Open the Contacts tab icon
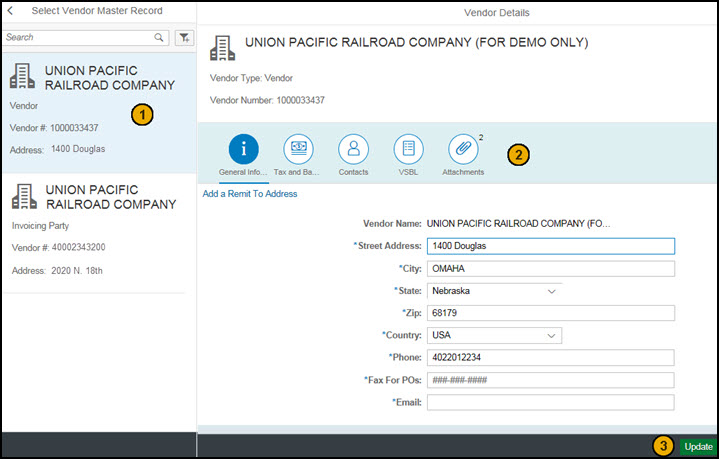Screen dimensions: 719x459 point(353,149)
